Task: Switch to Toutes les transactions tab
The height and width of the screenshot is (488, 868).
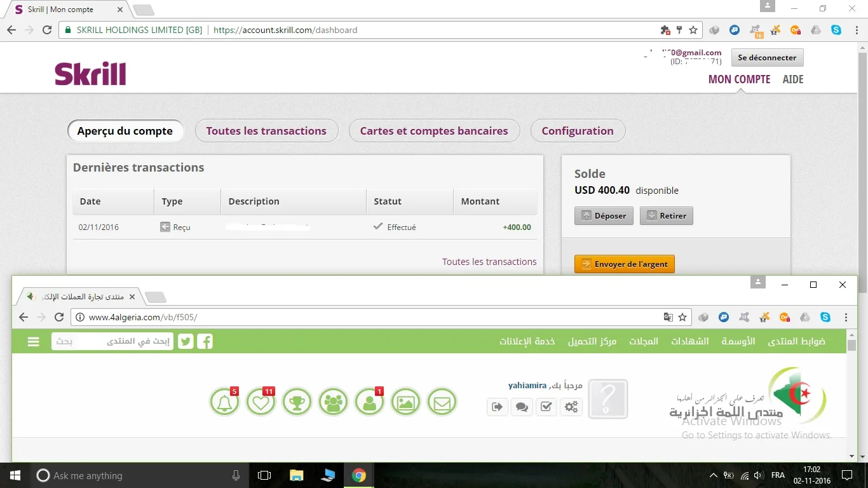Action: [266, 131]
